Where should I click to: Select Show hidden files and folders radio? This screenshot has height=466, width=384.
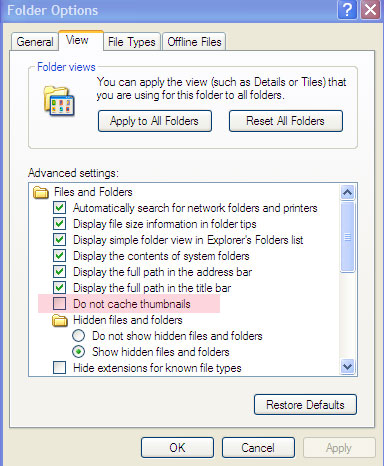pos(79,352)
